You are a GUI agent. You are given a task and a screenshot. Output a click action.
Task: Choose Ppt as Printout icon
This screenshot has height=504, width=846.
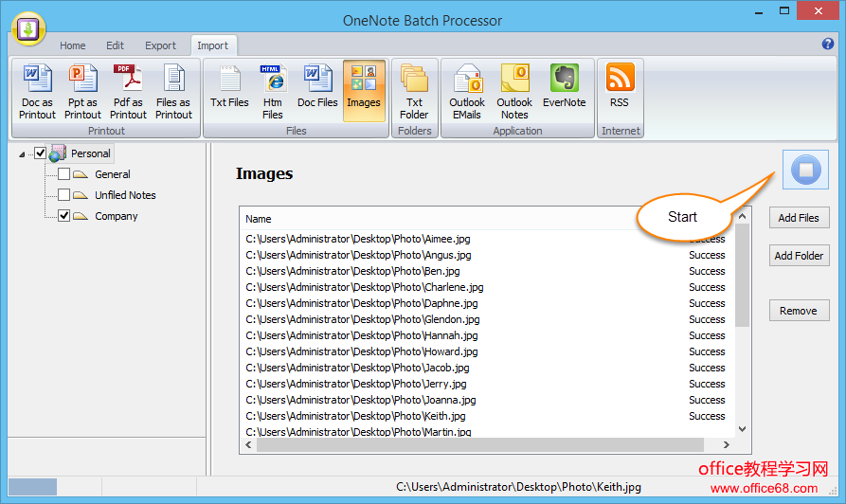click(82, 92)
